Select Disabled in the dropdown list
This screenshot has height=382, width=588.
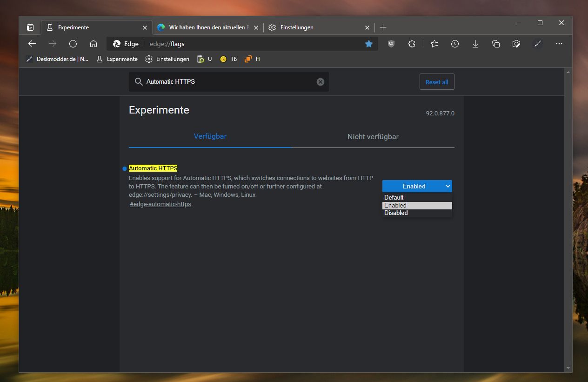pyautogui.click(x=417, y=213)
